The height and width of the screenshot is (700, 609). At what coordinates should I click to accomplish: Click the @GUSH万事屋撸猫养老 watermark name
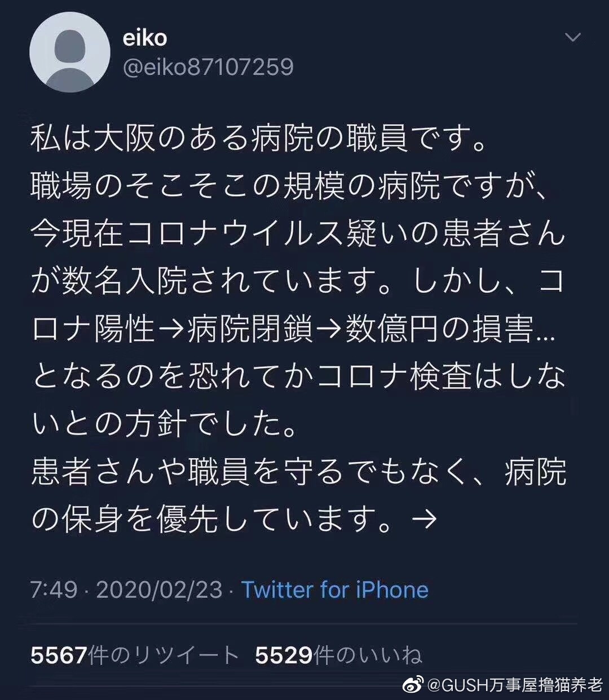tap(515, 685)
